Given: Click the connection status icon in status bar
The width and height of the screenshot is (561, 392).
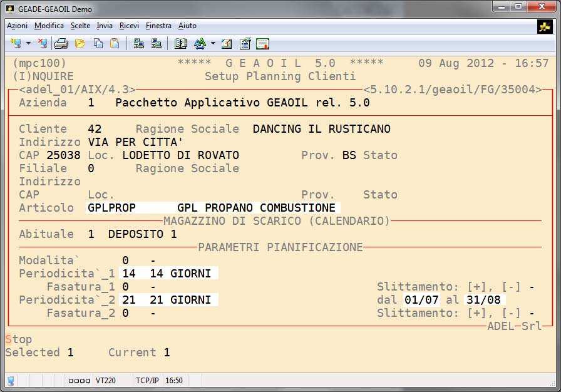Looking at the screenshot, I should coord(11,381).
